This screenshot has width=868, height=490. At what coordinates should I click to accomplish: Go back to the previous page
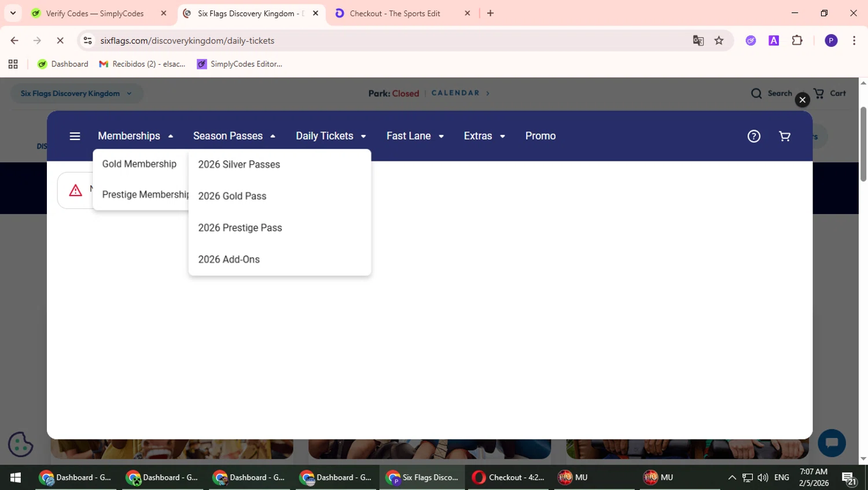[14, 40]
